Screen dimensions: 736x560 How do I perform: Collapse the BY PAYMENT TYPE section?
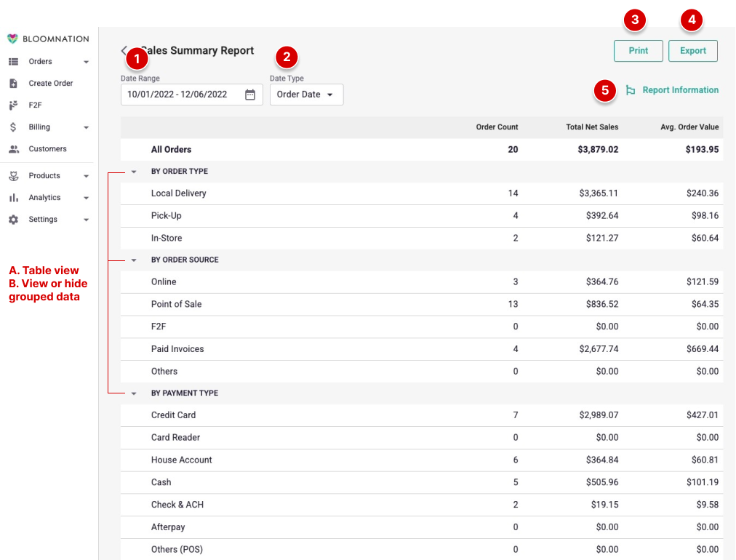click(x=133, y=393)
